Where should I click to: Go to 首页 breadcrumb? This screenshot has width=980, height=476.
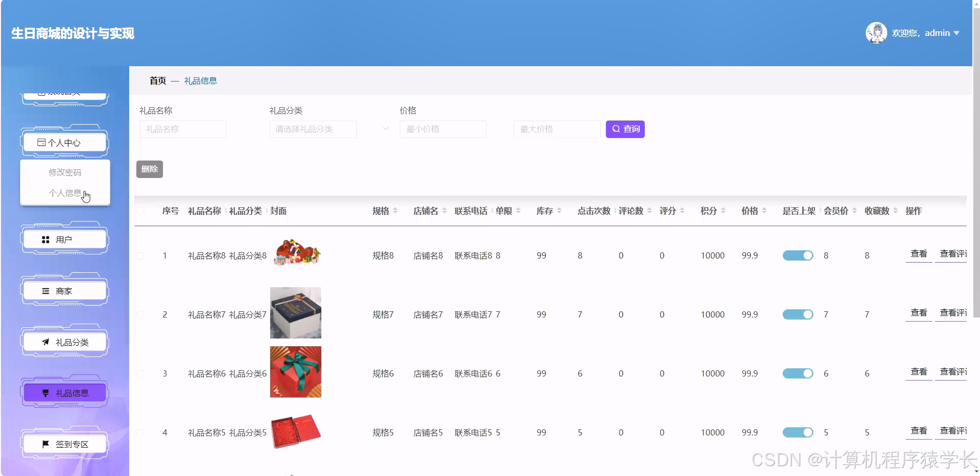pyautogui.click(x=156, y=80)
